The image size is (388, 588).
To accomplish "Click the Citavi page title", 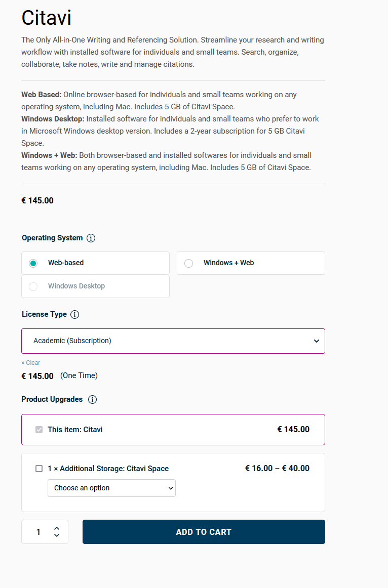I will tap(46, 18).
